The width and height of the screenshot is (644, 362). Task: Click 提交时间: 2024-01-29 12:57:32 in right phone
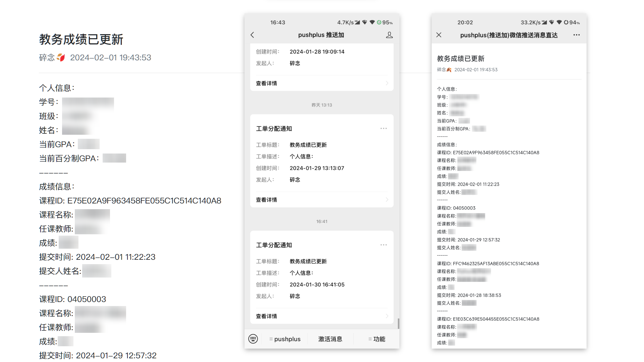[468, 240]
